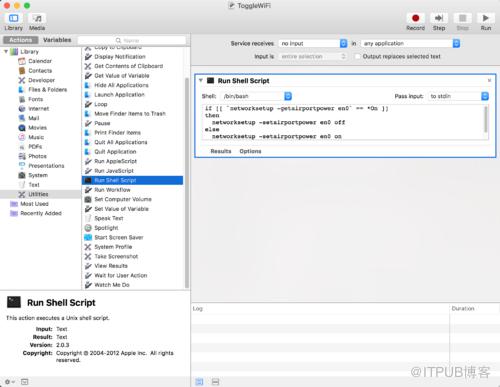Show the Options section of the action
Image resolution: width=500 pixels, height=387 pixels.
click(250, 151)
